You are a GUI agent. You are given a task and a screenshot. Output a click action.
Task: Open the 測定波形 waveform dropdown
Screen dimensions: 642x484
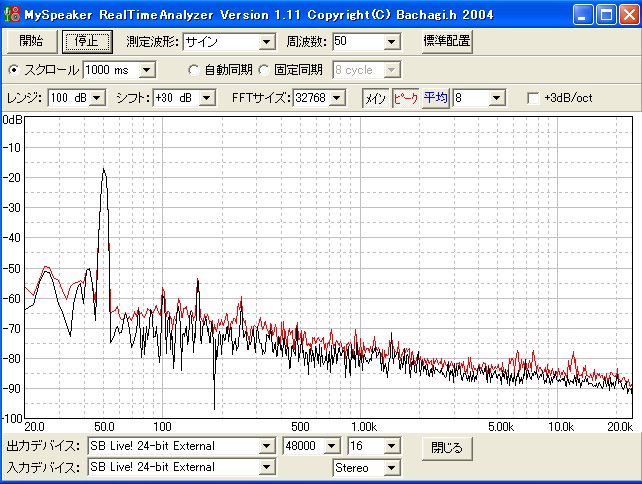(x=267, y=42)
